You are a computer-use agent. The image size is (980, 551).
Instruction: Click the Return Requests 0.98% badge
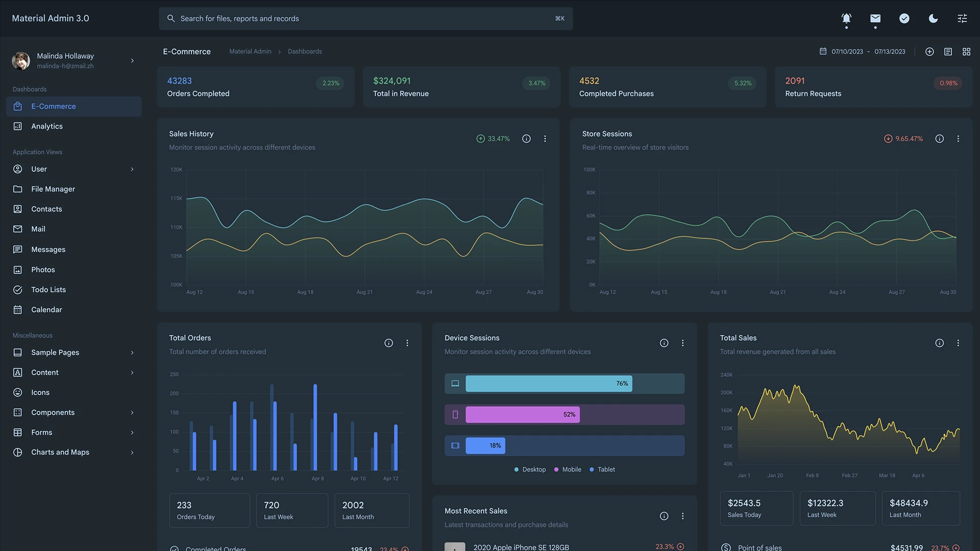[948, 83]
